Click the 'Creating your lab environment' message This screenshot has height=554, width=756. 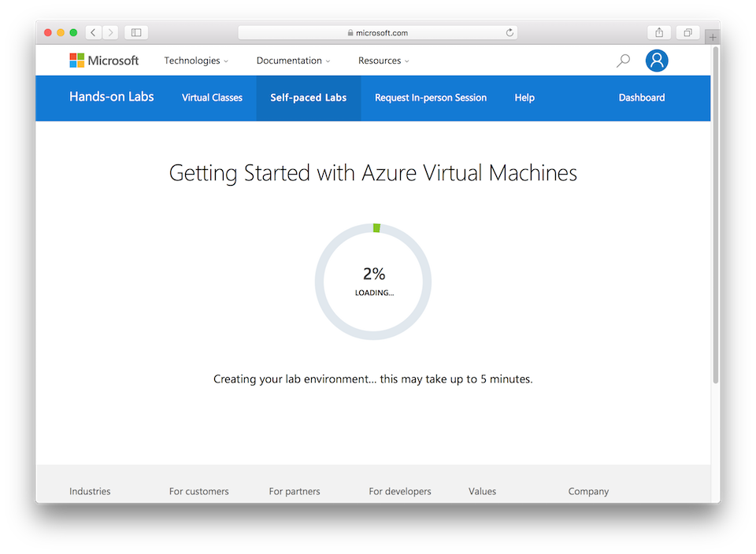click(x=373, y=379)
